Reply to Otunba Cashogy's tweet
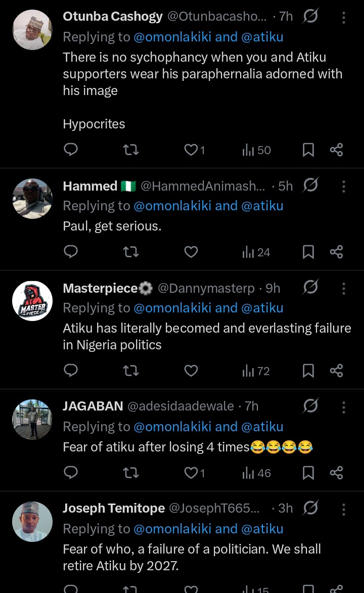This screenshot has width=364, height=593. pos(71,150)
